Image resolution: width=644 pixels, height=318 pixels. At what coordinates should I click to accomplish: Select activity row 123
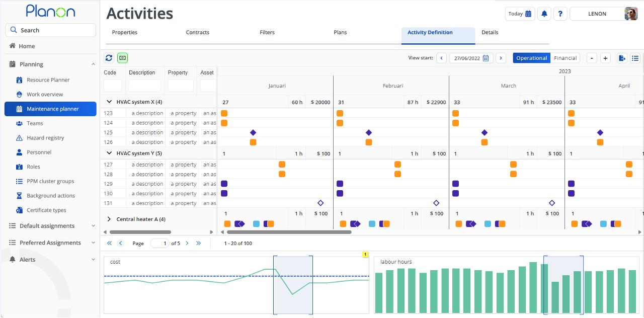(x=158, y=113)
